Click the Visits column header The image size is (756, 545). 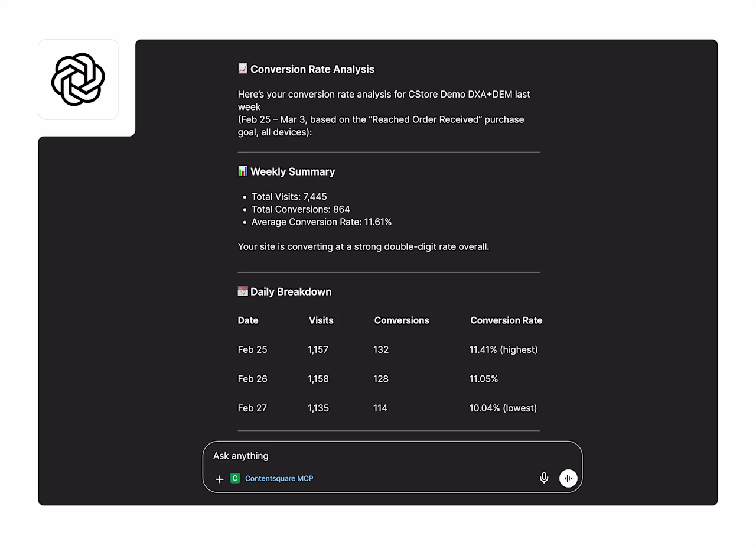tap(321, 320)
